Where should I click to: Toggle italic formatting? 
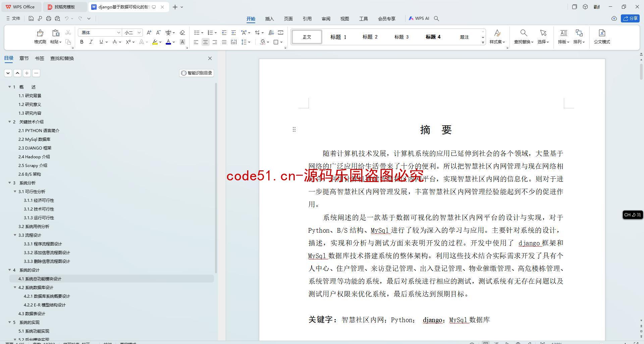[91, 42]
